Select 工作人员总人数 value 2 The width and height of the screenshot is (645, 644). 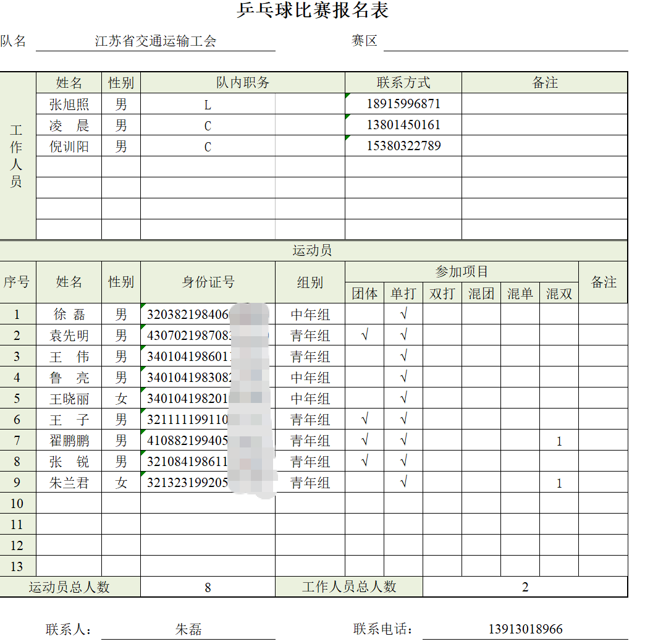click(x=525, y=587)
